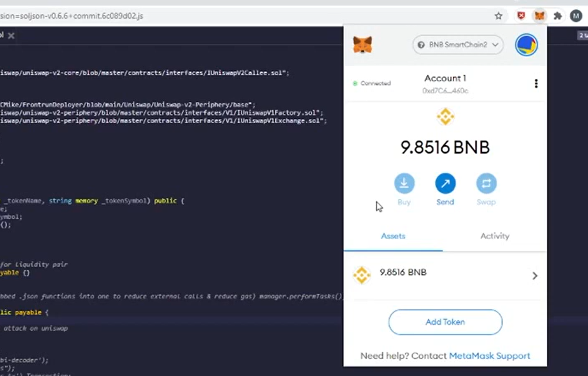Open the Account 1 three-dot options menu
Viewport: 588px width, 376px height.
(536, 83)
